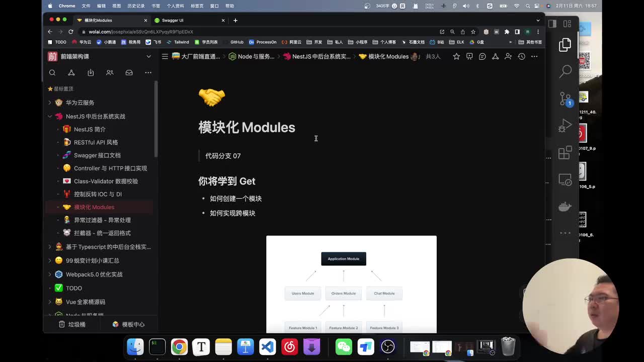Click the module diagram image

[351, 284]
